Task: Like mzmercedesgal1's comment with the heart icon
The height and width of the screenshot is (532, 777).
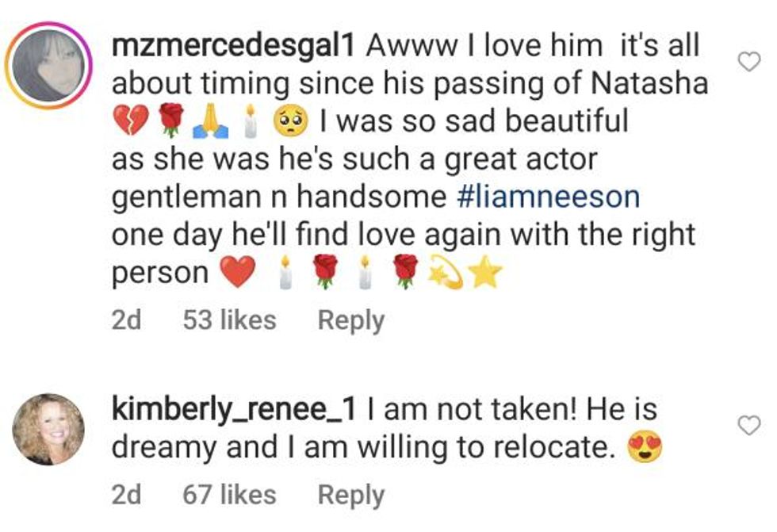Action: tap(748, 62)
